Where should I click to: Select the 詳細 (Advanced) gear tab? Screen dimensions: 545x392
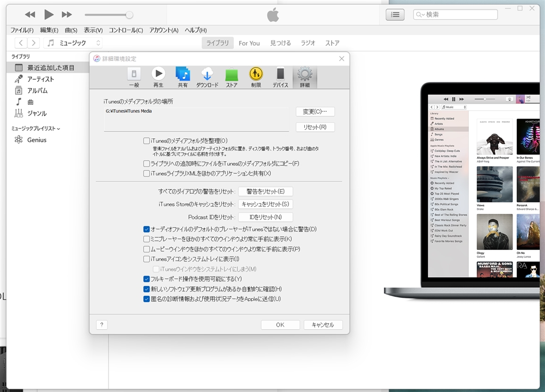pos(305,77)
